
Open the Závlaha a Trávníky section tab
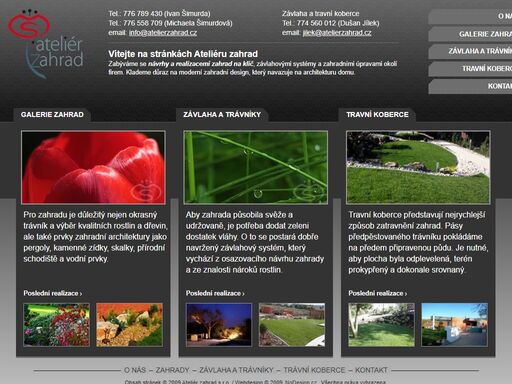(222, 115)
